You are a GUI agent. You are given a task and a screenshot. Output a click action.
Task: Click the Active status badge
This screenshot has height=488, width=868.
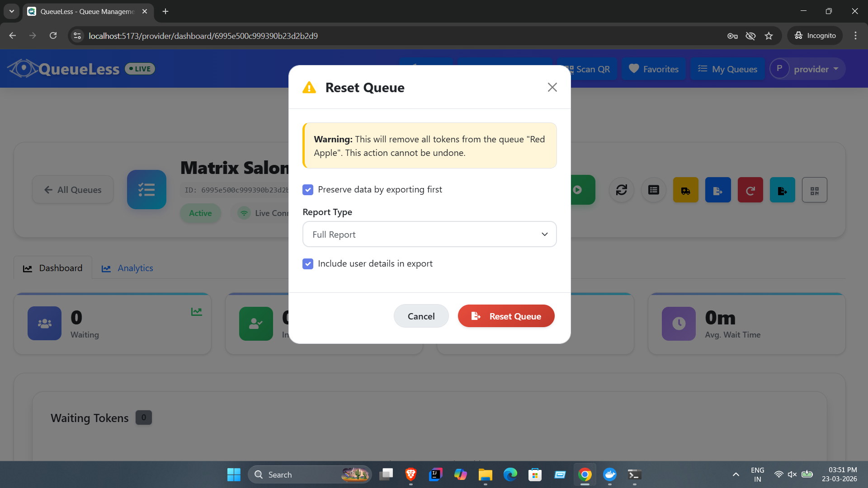click(x=200, y=213)
